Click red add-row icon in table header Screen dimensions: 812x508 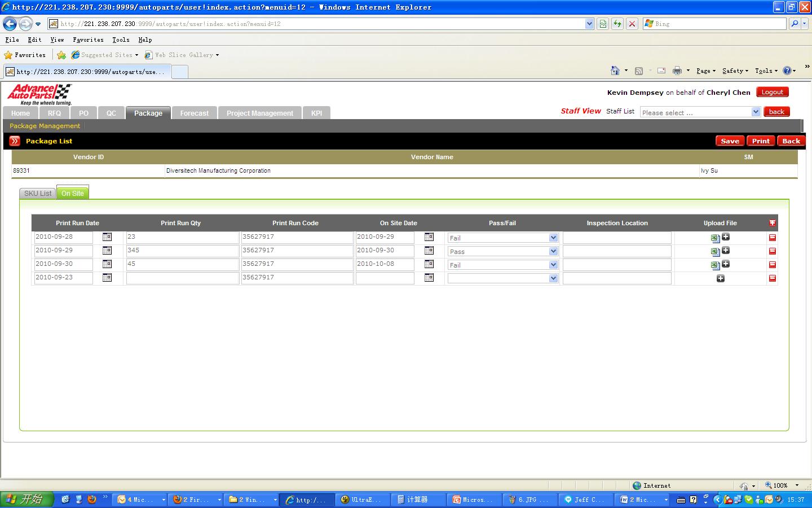tap(773, 223)
